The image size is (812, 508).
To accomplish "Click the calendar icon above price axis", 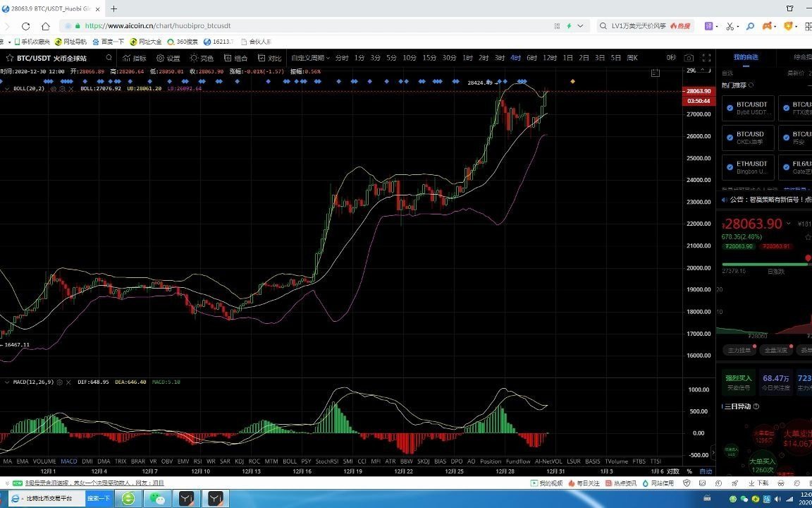I will coord(655,73).
